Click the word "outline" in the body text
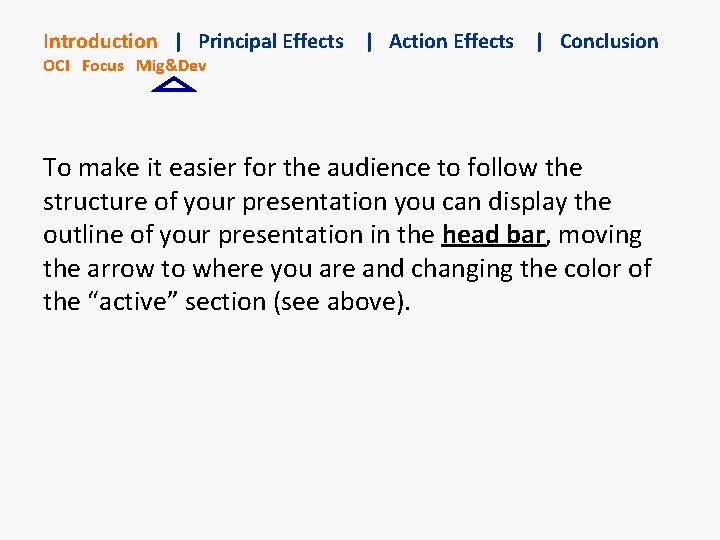 (80, 235)
